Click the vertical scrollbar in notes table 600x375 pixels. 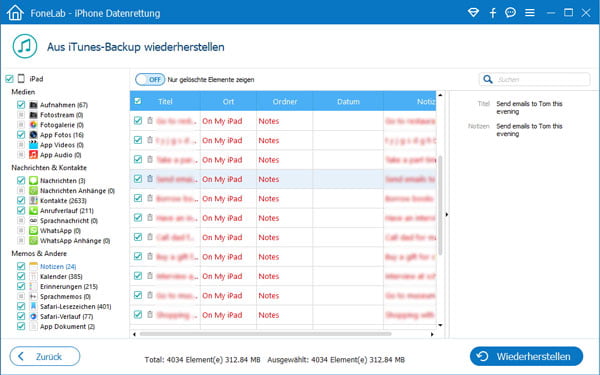[440, 205]
